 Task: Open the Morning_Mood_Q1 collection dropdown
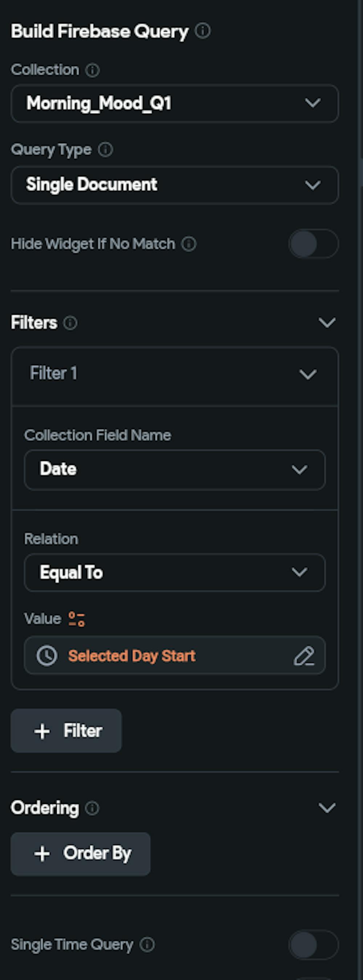(x=175, y=103)
